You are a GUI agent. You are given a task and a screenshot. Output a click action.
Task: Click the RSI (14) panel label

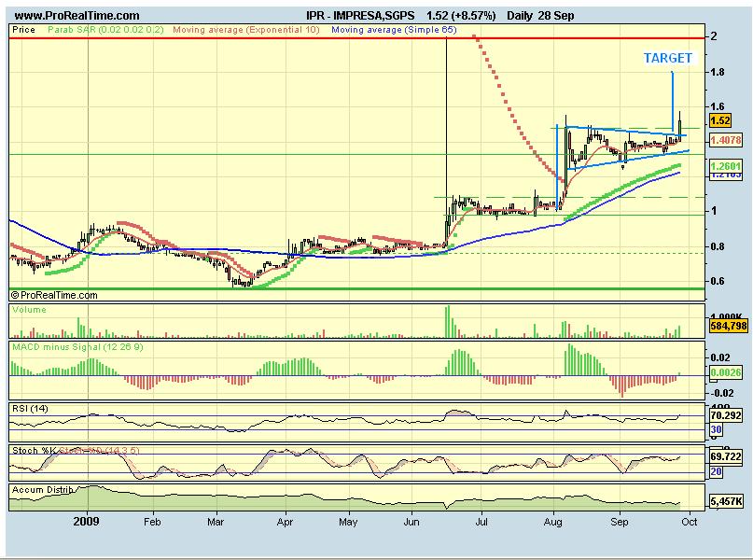click(x=30, y=409)
